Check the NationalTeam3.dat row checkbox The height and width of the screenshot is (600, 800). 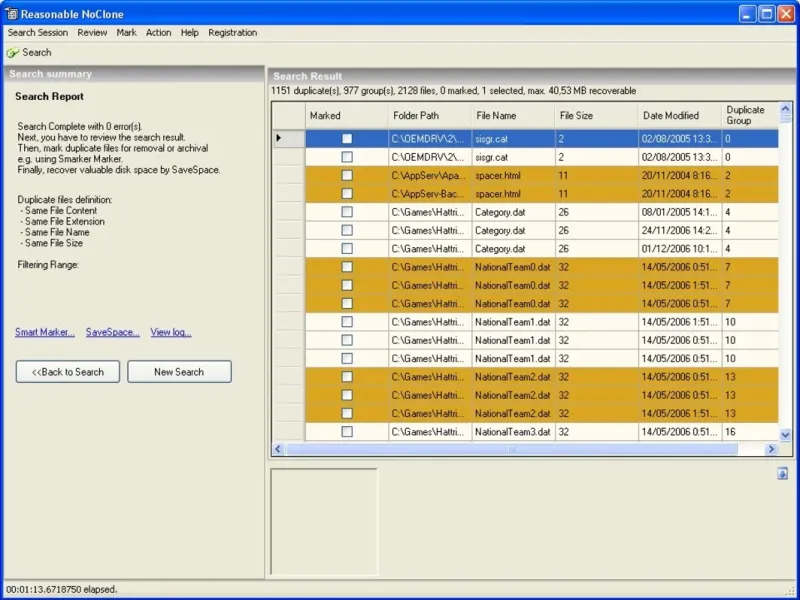click(x=347, y=432)
